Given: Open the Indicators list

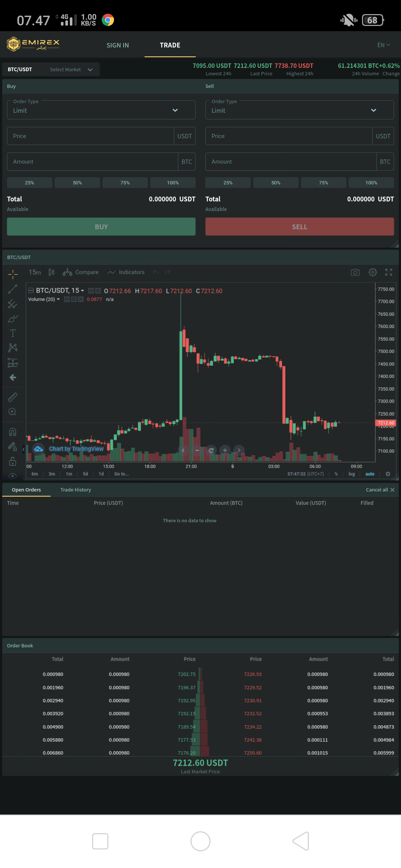Looking at the screenshot, I should [x=126, y=272].
